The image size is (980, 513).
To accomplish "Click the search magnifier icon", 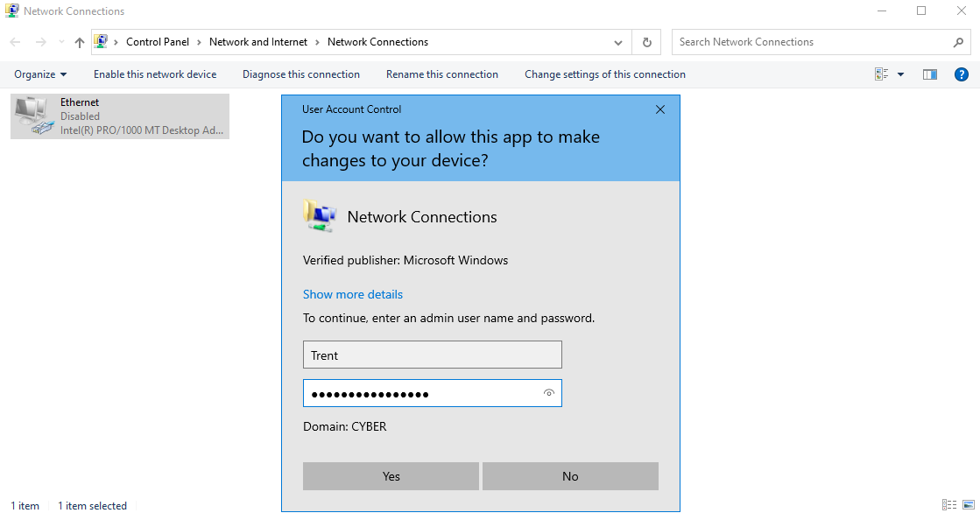I will (958, 42).
